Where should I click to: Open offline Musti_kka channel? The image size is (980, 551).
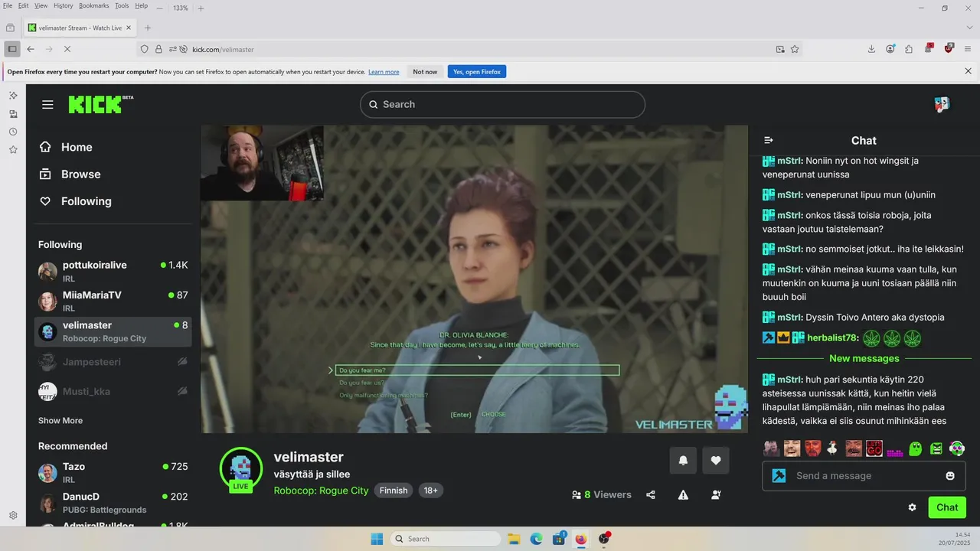click(x=113, y=391)
